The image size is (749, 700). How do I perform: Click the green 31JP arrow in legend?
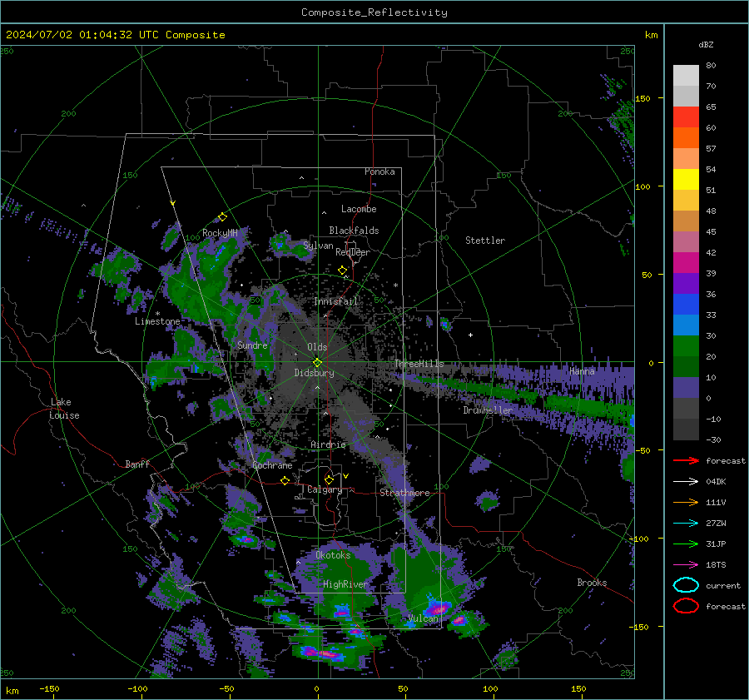[686, 544]
